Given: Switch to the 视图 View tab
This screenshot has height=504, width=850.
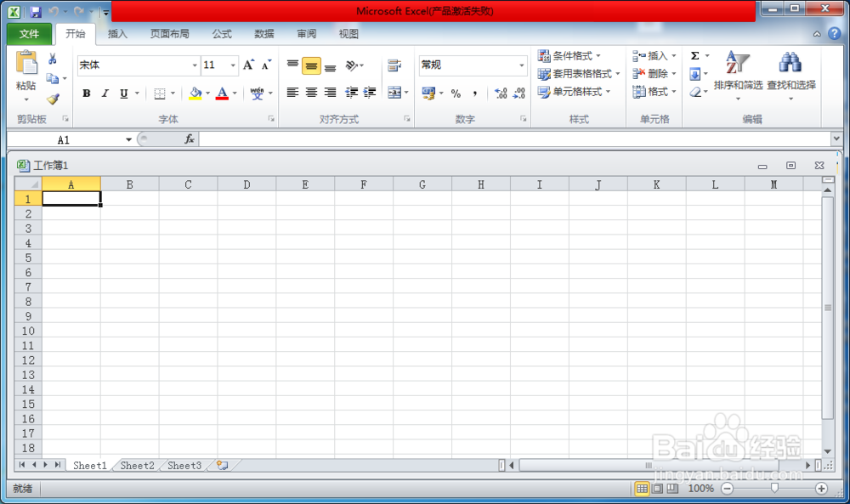Looking at the screenshot, I should [348, 34].
